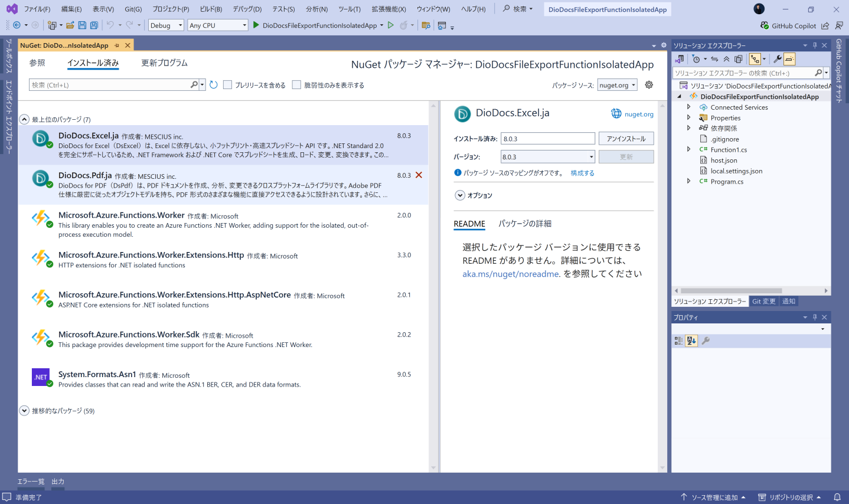The image size is (849, 504).
Task: Click Solution Explorer switch views icon
Action: tap(680, 59)
